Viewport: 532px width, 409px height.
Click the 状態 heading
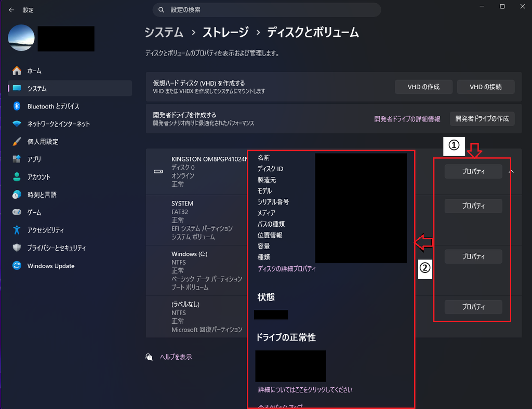click(x=266, y=297)
